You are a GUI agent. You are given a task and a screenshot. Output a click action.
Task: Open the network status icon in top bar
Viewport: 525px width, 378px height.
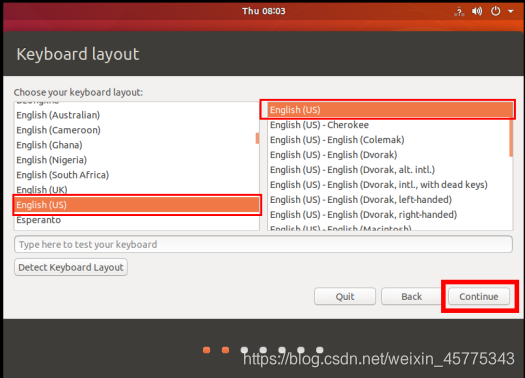click(x=459, y=12)
